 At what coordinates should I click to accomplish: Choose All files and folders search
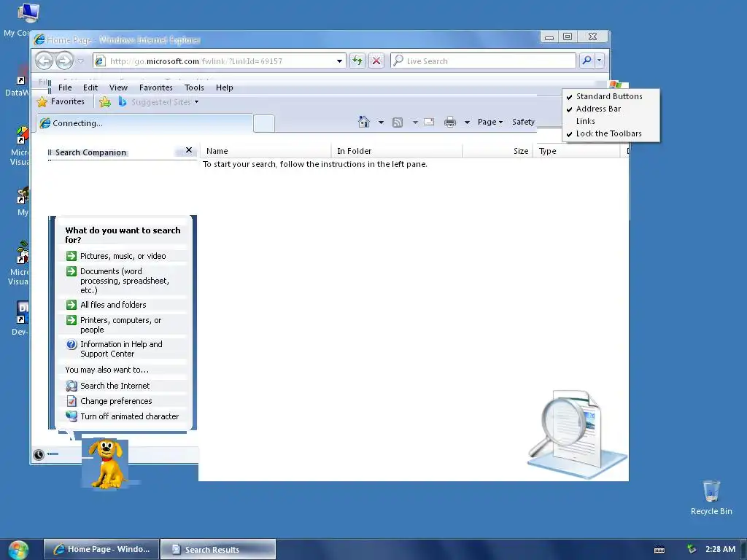click(x=113, y=305)
